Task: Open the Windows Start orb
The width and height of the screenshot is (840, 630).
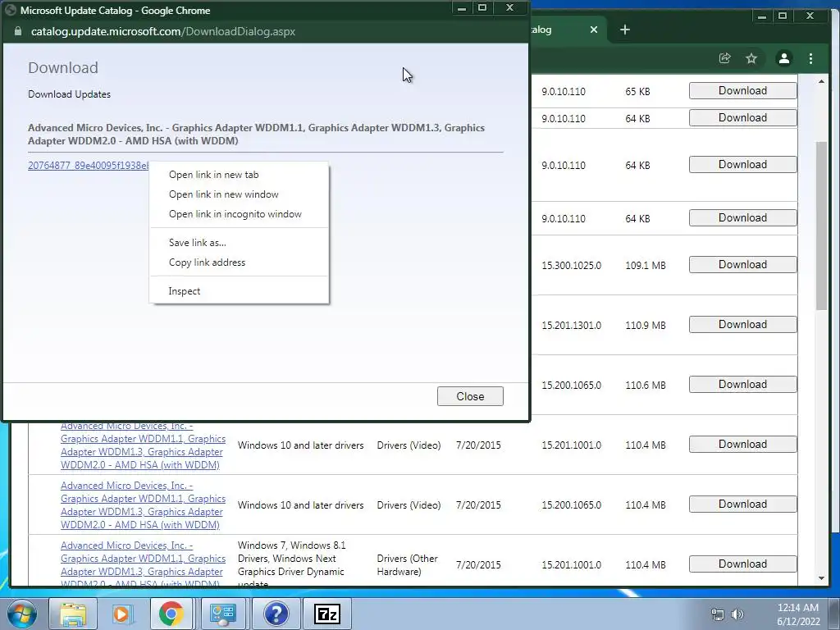Action: (22, 614)
